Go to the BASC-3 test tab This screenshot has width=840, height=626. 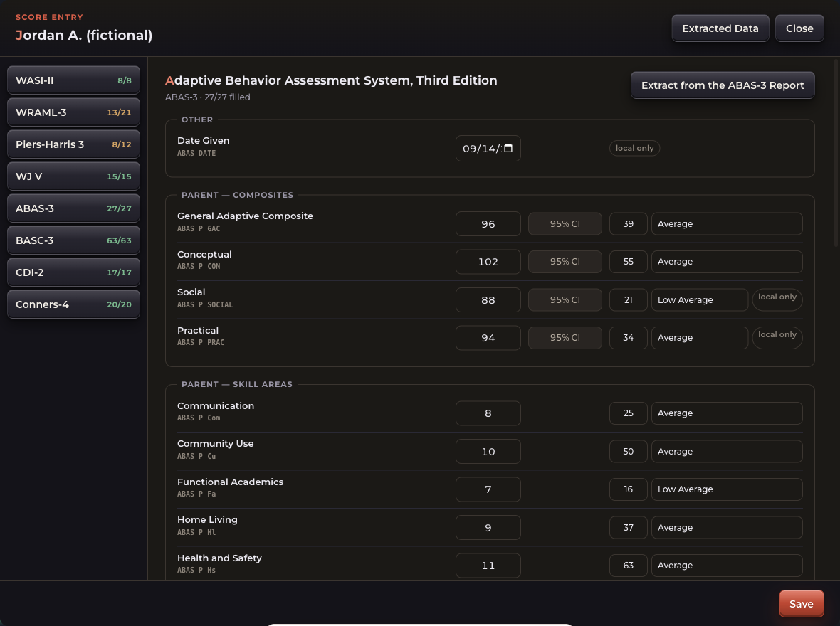point(73,240)
